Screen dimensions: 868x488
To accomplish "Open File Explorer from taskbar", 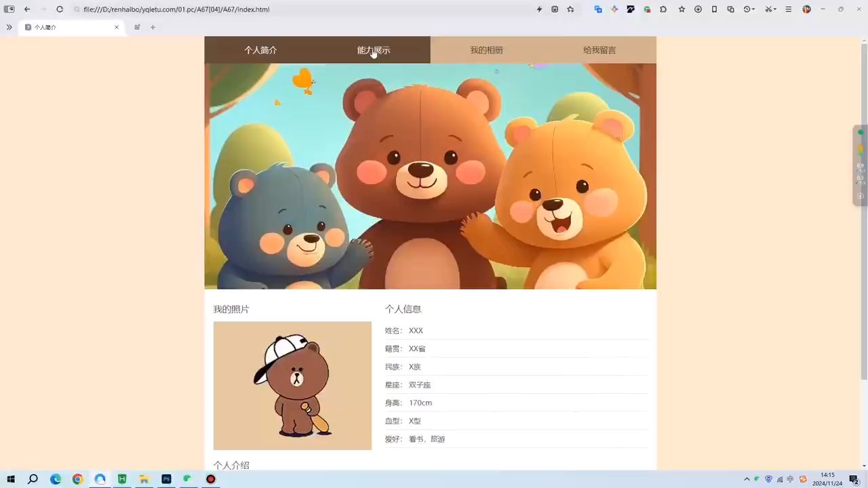I will coord(144,479).
